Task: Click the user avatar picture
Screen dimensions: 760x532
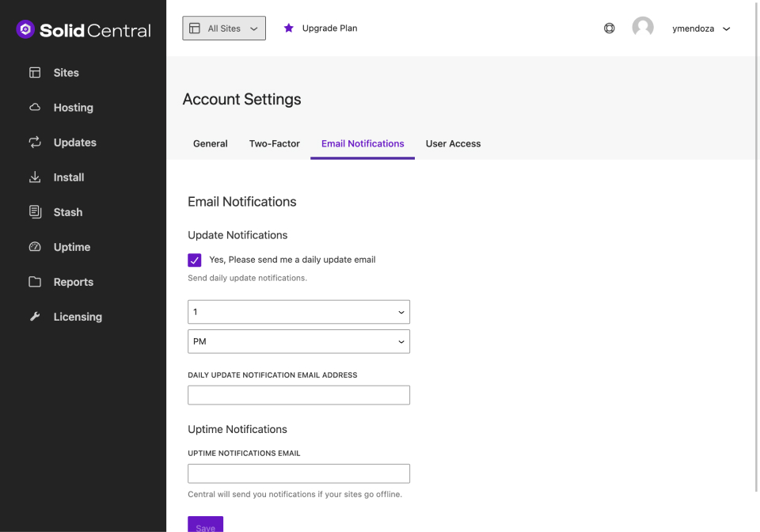Action: point(643,28)
